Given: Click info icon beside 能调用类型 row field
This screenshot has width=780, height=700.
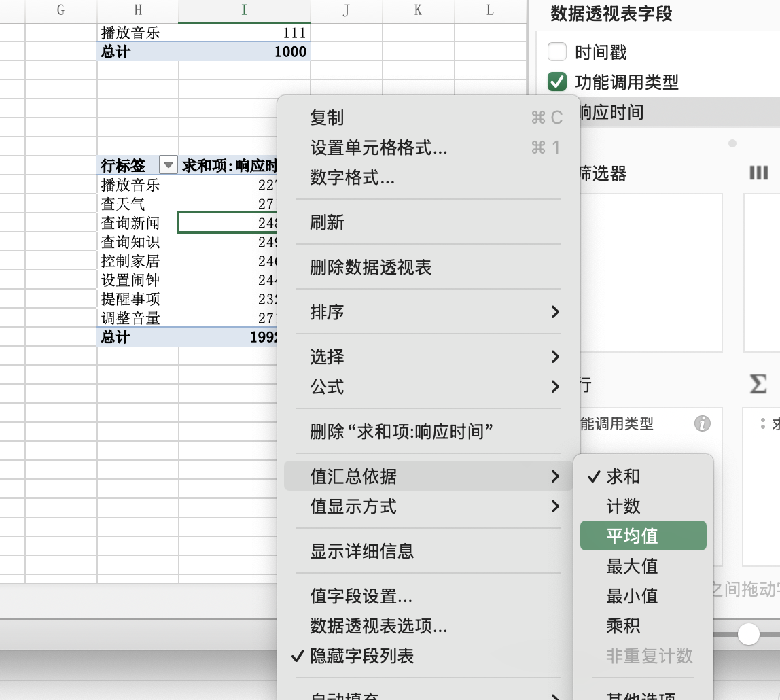Looking at the screenshot, I should pos(702,423).
